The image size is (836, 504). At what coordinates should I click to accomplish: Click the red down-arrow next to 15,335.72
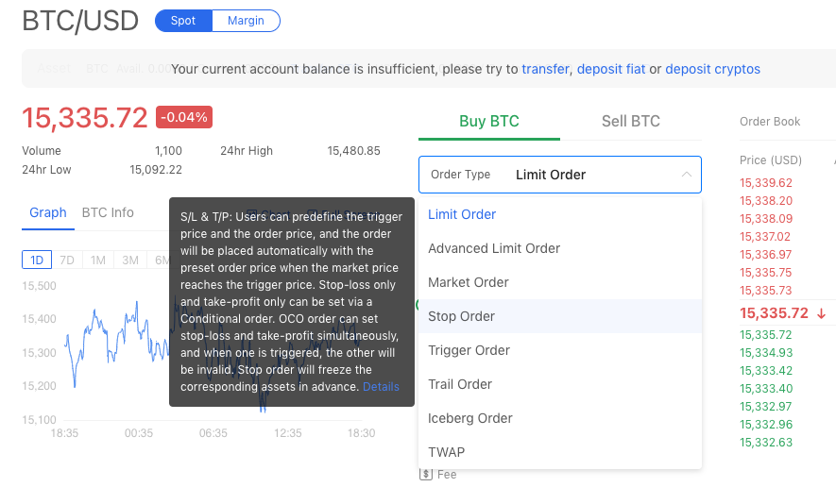pyautogui.click(x=822, y=313)
